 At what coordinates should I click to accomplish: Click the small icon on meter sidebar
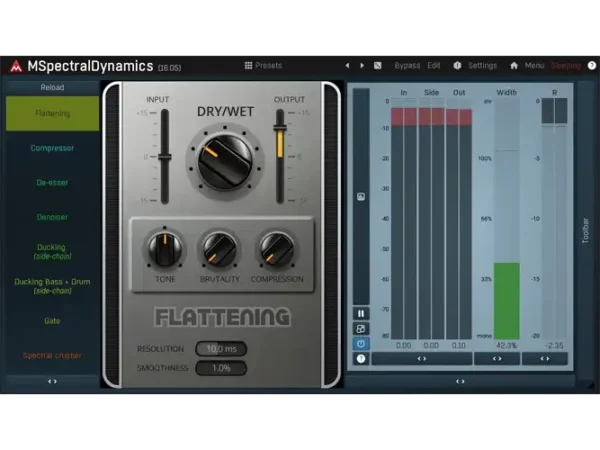coord(361,197)
